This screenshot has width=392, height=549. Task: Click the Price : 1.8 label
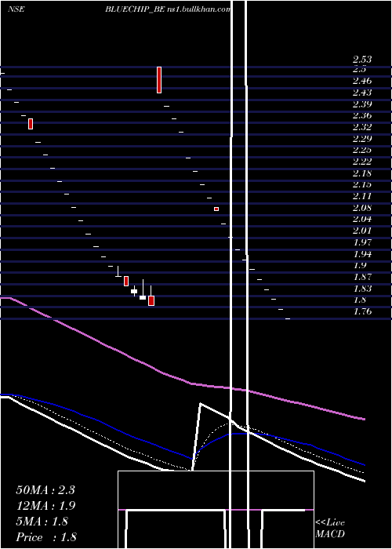[x=46, y=537]
